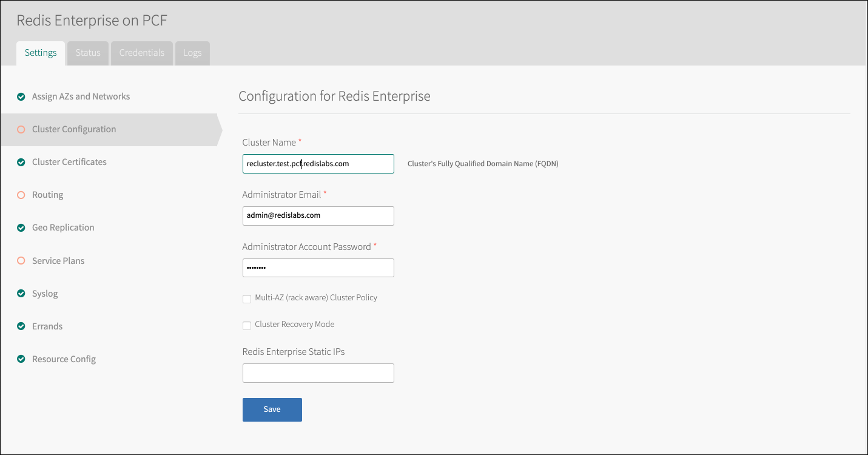Click green checkmark icon beside Cluster Certificates
Viewport: 868px width, 455px height.
[21, 163]
